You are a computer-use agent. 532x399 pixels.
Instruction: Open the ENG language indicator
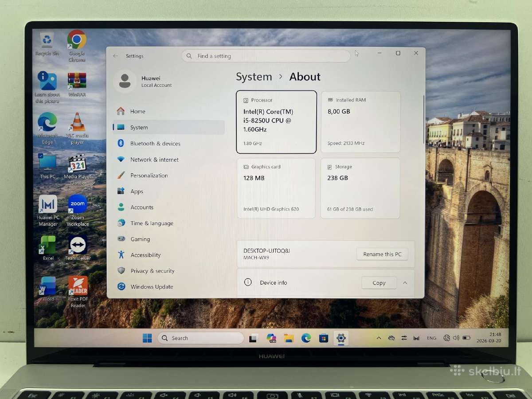[x=431, y=338]
